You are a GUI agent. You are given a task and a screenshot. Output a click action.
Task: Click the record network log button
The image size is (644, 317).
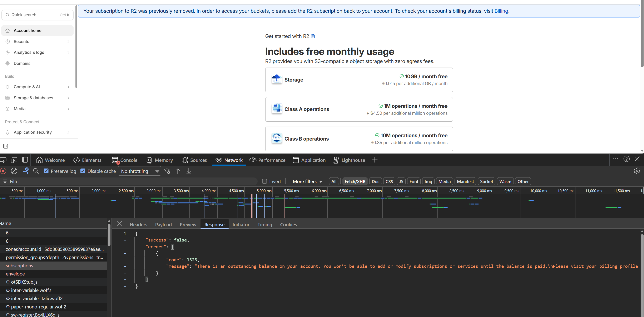click(3, 171)
